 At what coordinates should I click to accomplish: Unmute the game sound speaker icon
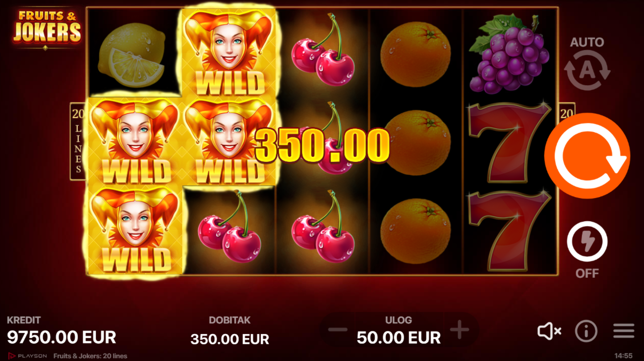coord(549,331)
